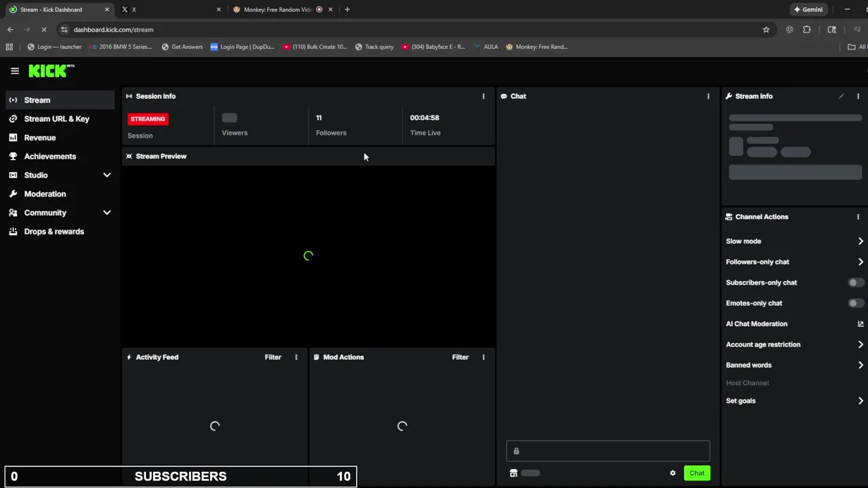Select the Time Live value
This screenshot has height=488, width=868.
click(x=425, y=118)
